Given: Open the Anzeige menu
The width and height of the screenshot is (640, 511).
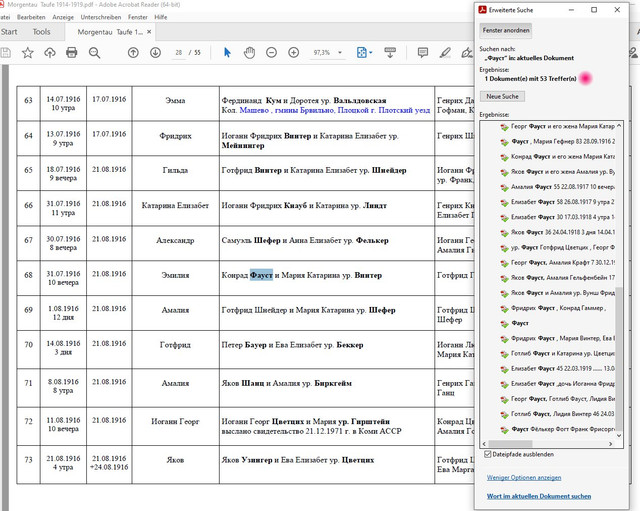Looking at the screenshot, I should point(63,17).
